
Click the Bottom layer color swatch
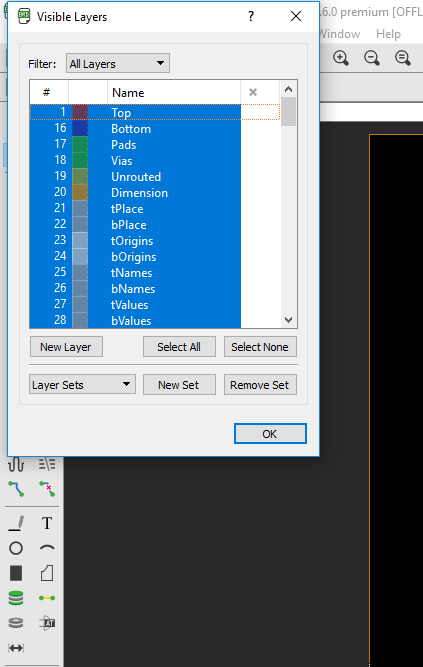click(80, 128)
